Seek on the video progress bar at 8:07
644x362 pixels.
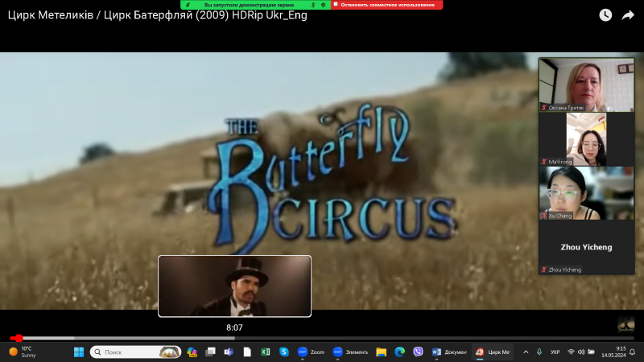(234, 338)
